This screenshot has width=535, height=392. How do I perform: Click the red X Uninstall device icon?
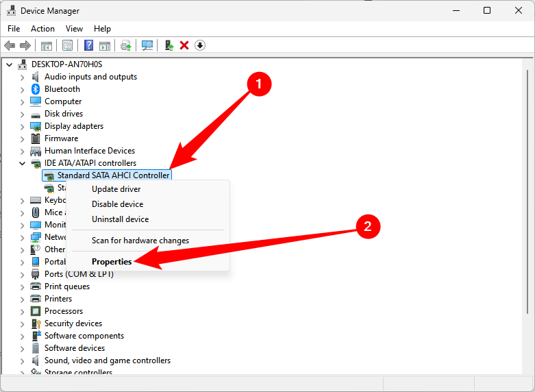pos(184,45)
